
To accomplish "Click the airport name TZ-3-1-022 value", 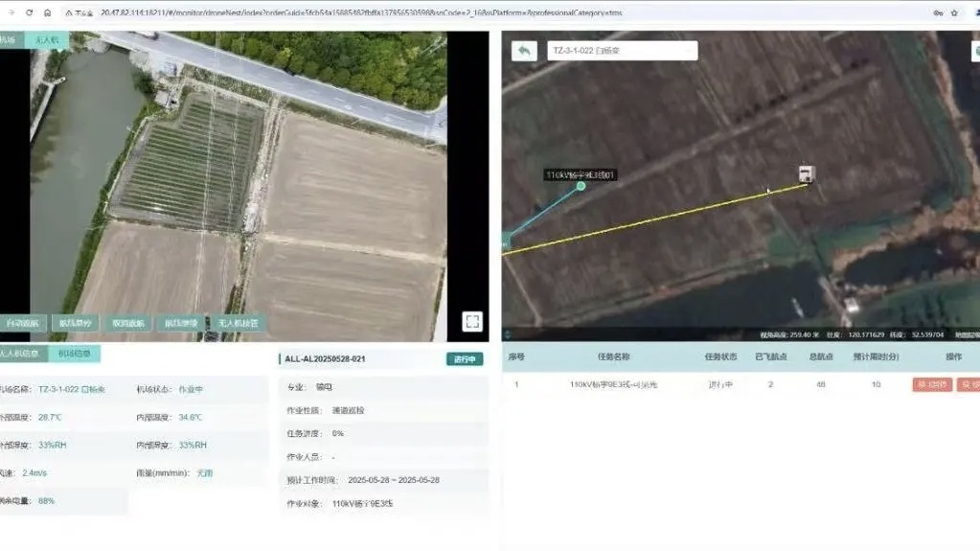I will 72,389.
